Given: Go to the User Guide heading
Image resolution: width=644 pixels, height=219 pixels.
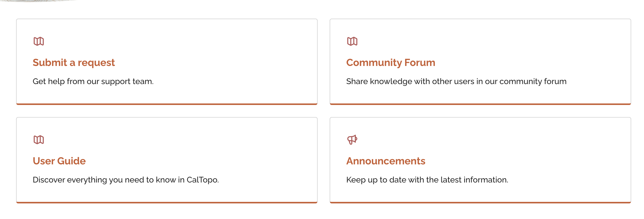Looking at the screenshot, I should point(59,161).
